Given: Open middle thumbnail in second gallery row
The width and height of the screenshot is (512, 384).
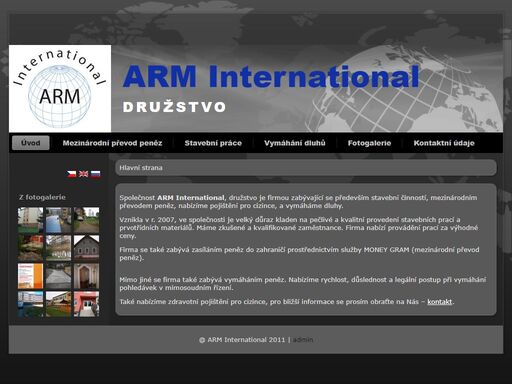Looking at the screenshot, I should click(58, 248).
